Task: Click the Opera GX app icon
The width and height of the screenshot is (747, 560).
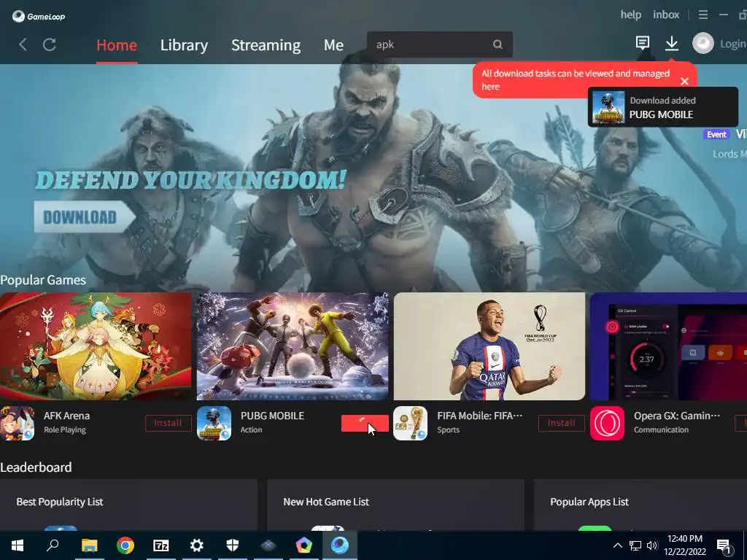Action: (x=607, y=423)
